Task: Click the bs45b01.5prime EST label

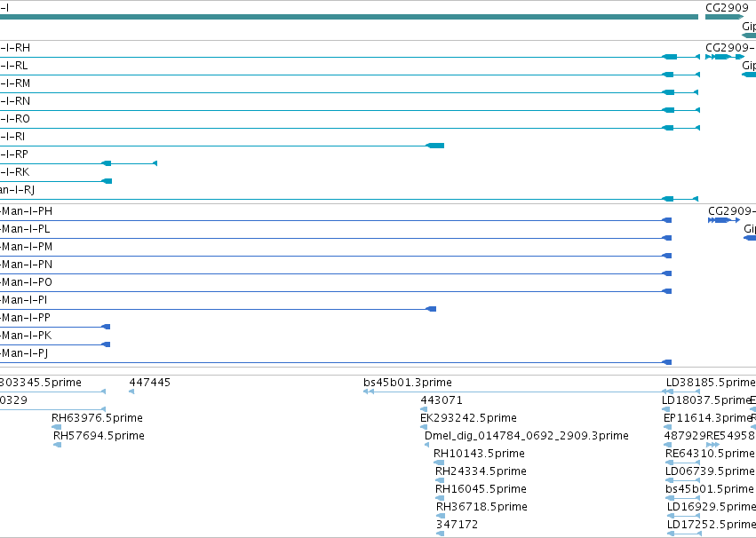Action: (x=709, y=489)
